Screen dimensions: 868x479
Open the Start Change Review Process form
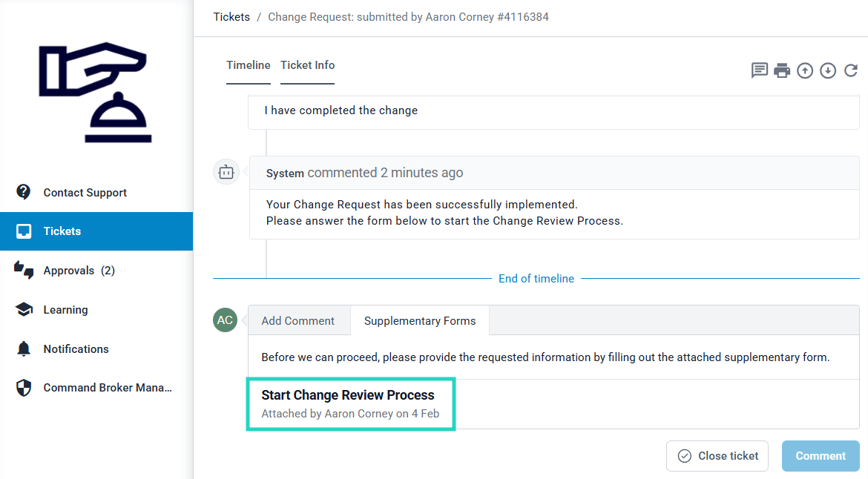348,395
